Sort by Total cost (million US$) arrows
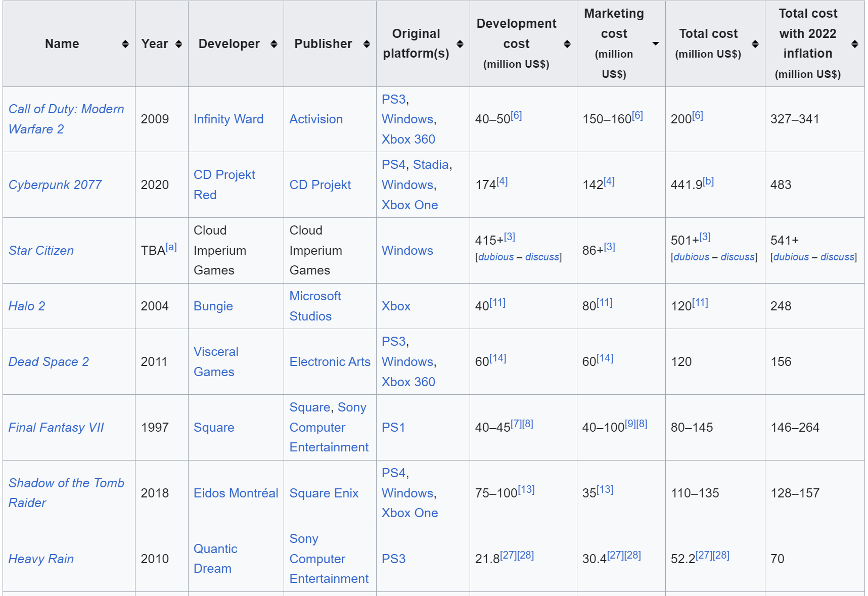 pyautogui.click(x=755, y=44)
